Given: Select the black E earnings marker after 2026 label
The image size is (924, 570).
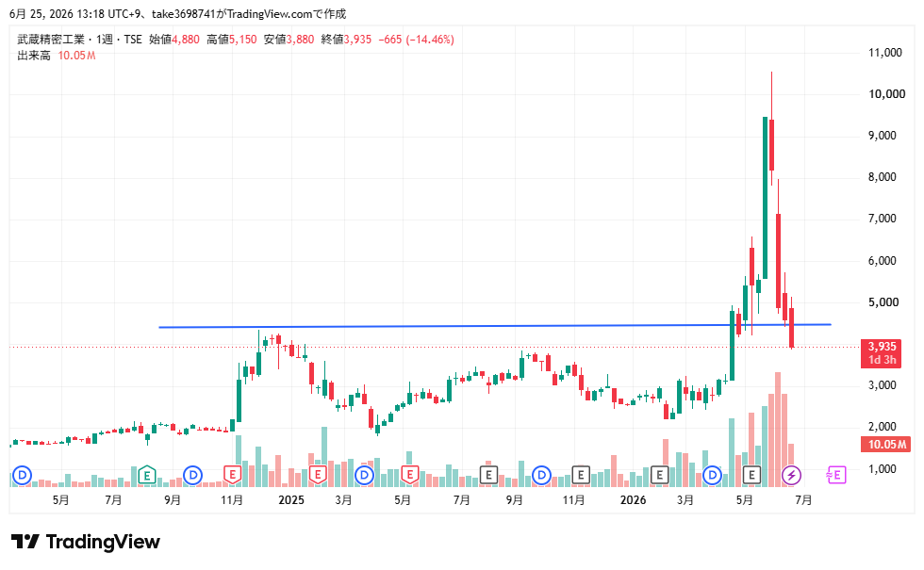Looking at the screenshot, I should 659,475.
